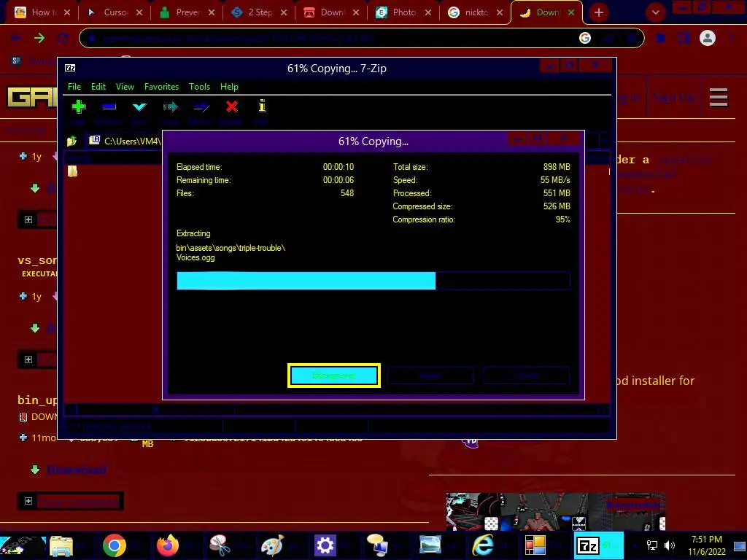747x560 pixels.
Task: Open File Explorer from the taskbar
Action: 61,545
